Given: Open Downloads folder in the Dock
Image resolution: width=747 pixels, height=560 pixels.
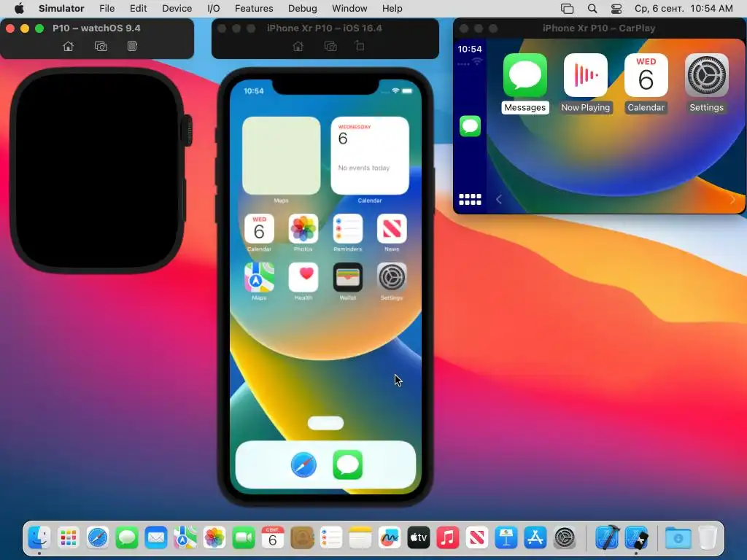Looking at the screenshot, I should (678, 538).
